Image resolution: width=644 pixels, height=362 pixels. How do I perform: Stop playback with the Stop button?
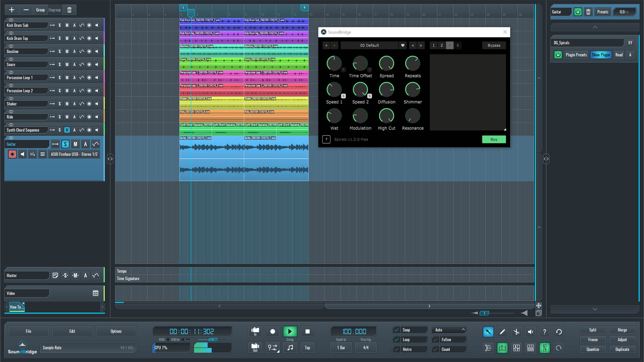coord(308,331)
